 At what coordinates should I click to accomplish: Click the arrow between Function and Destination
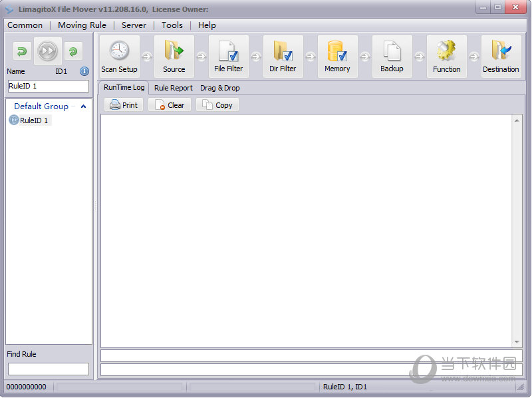tap(474, 57)
